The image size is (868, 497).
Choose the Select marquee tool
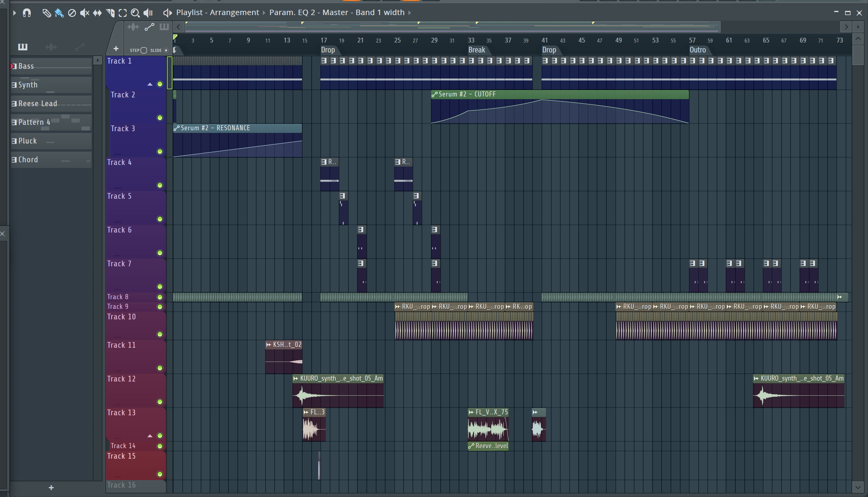123,13
